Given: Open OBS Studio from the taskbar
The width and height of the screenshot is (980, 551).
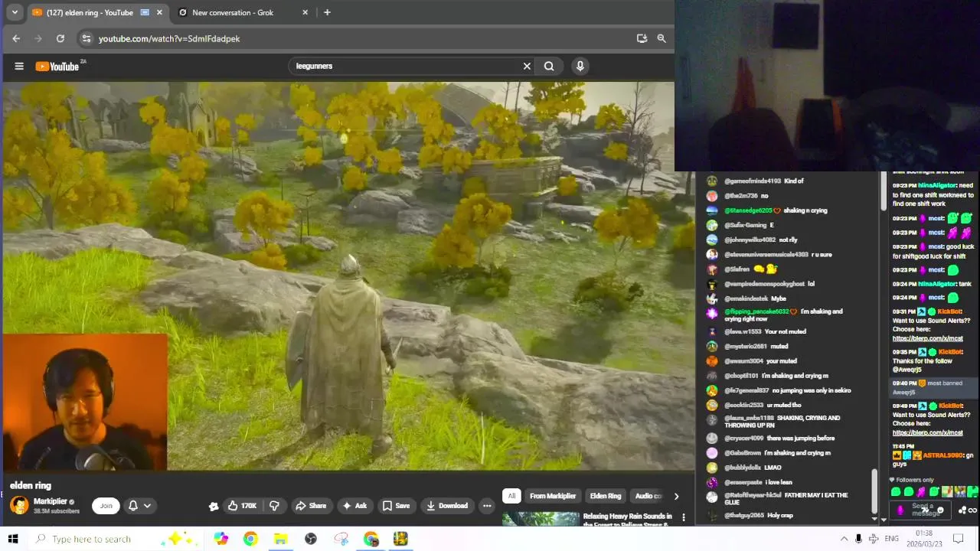Looking at the screenshot, I should click(x=311, y=539).
